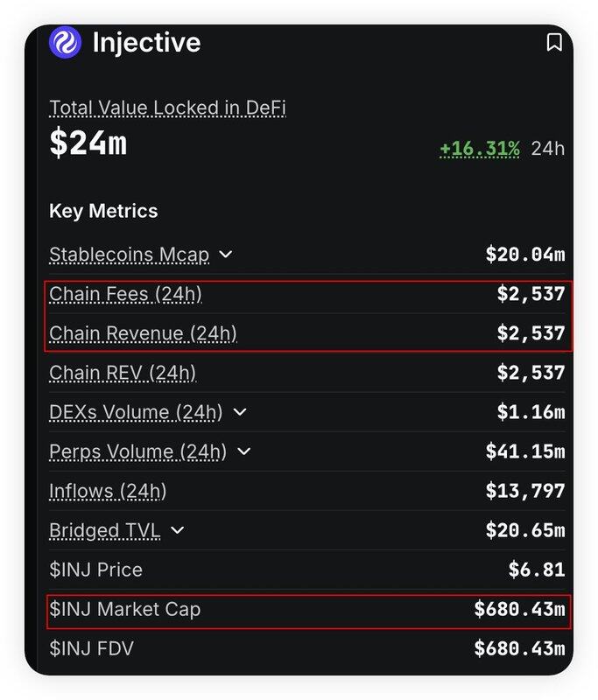Click the Perps Volume (24h) label
598x700 pixels.
click(137, 451)
